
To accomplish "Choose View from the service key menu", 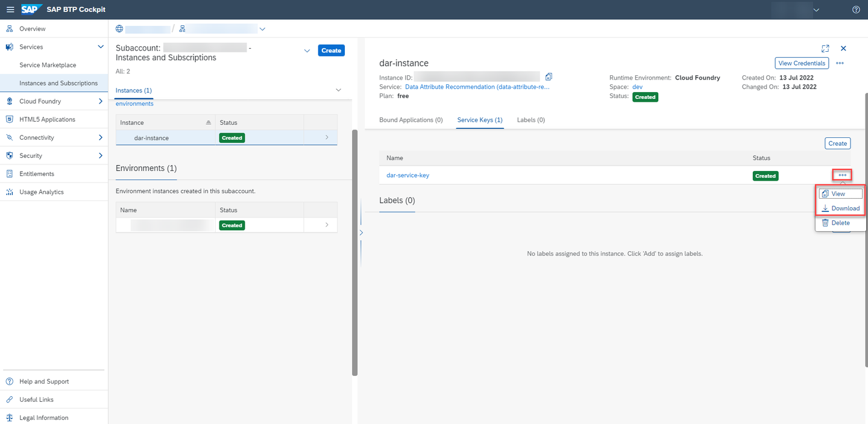I will (841, 194).
